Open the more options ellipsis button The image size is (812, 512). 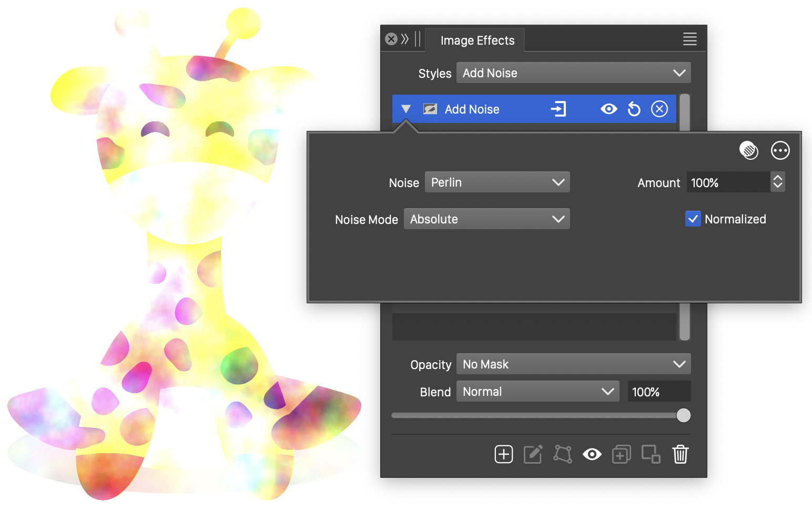click(x=780, y=151)
